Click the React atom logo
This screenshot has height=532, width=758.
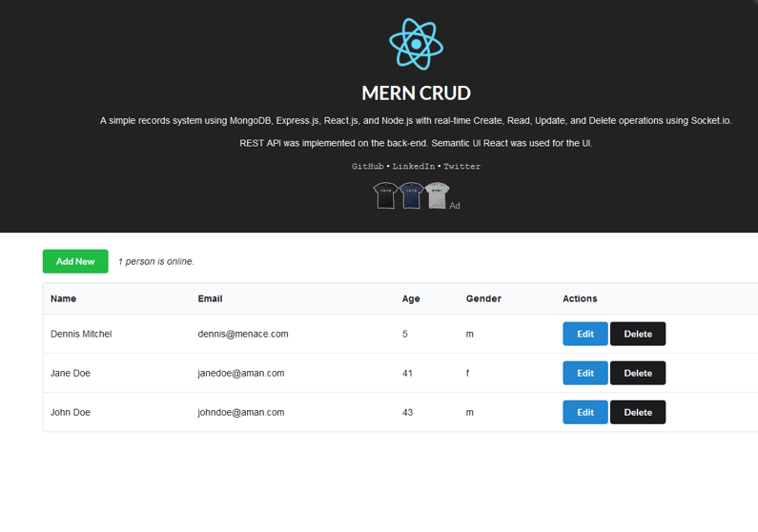pyautogui.click(x=417, y=44)
